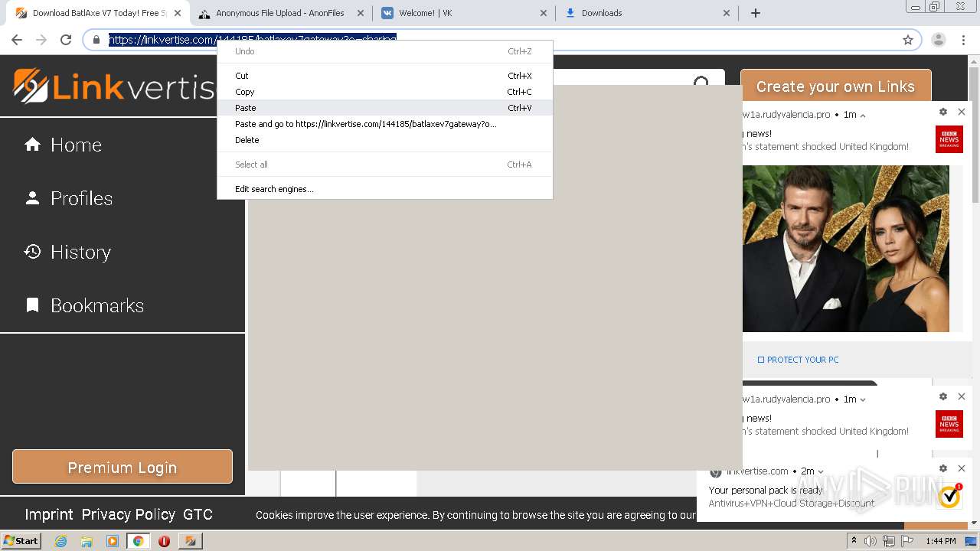Close the BatlAxe V7 tab
The image size is (980, 551).
coord(178,13)
